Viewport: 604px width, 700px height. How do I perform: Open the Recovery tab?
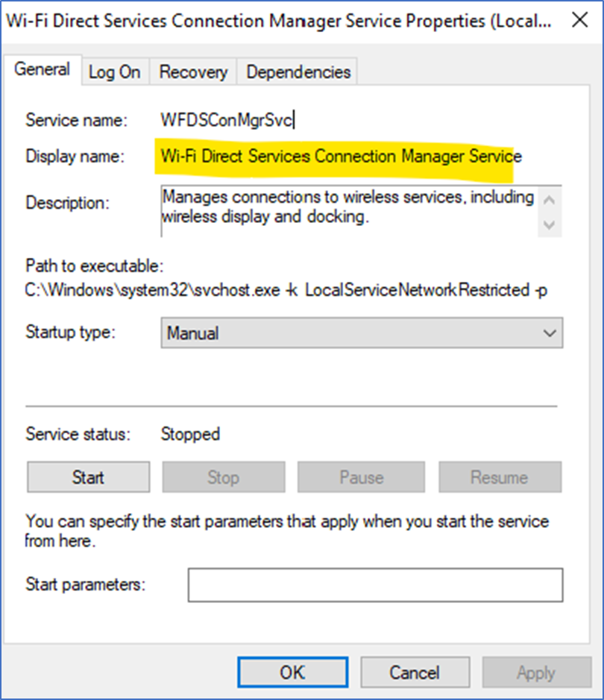(x=193, y=72)
